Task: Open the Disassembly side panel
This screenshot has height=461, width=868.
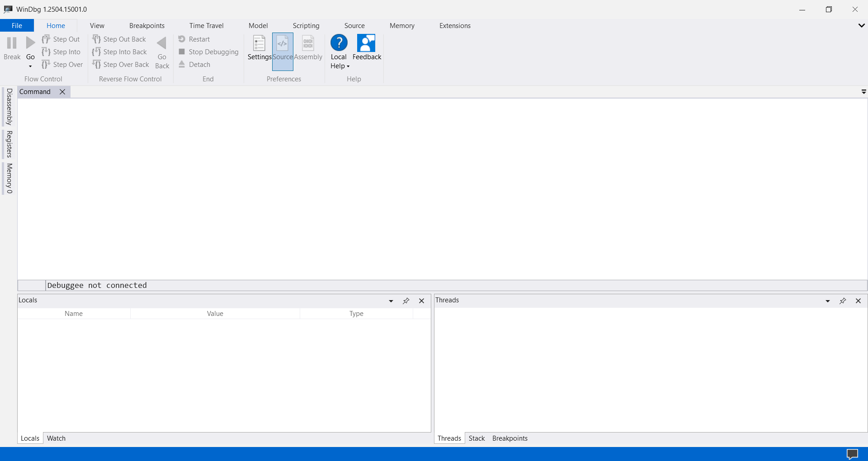Action: [x=9, y=107]
